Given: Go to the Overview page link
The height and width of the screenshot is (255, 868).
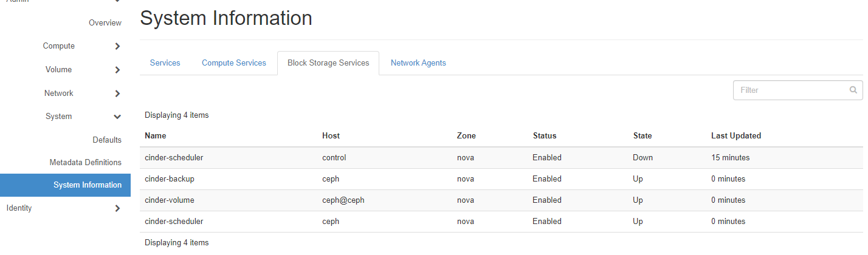Looking at the screenshot, I should pyautogui.click(x=105, y=23).
